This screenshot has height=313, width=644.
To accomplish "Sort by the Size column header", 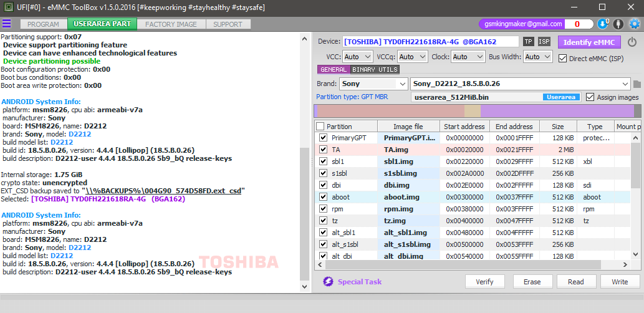I will coord(558,127).
